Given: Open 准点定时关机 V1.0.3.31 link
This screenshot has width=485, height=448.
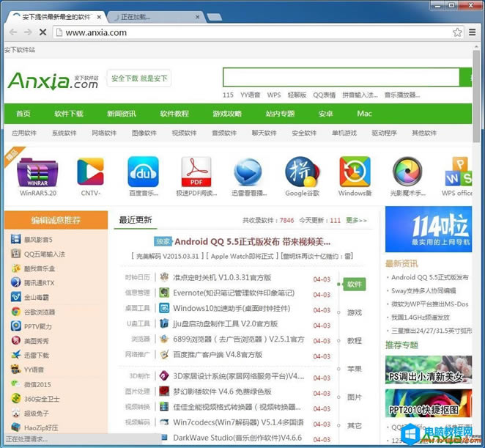Looking at the screenshot, I should point(222,277).
